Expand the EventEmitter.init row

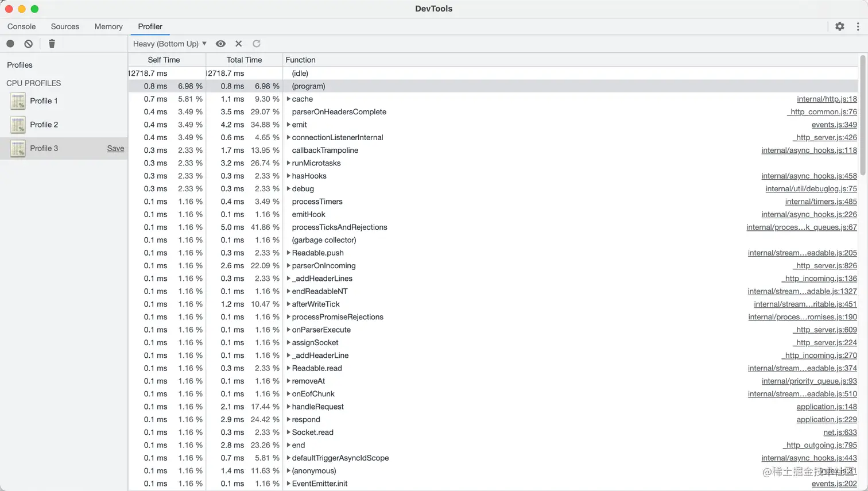[288, 484]
